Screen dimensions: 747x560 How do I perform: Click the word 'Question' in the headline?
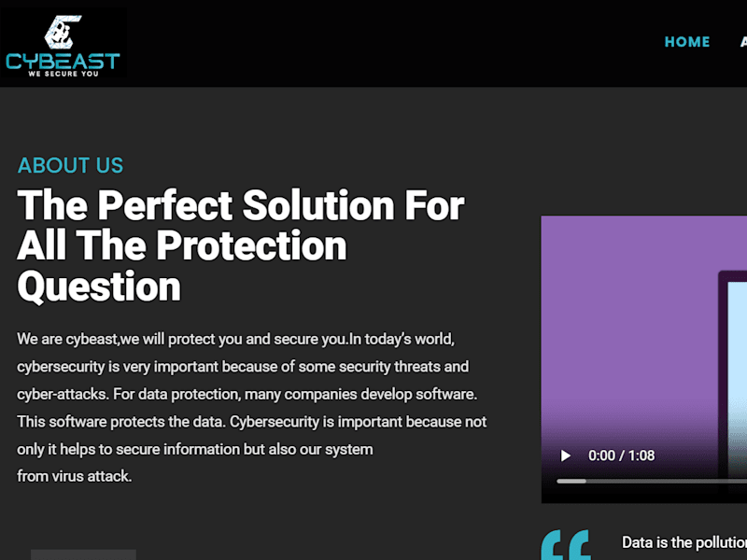click(x=99, y=287)
